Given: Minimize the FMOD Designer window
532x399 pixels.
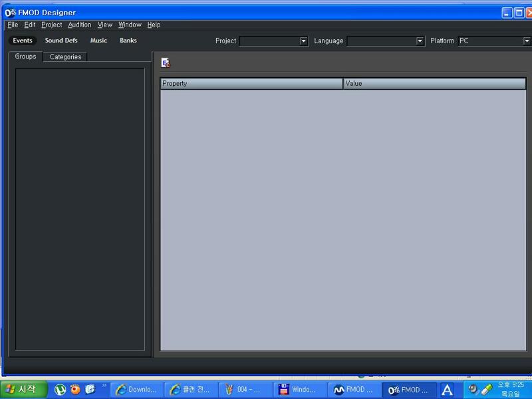Looking at the screenshot, I should coord(507,13).
